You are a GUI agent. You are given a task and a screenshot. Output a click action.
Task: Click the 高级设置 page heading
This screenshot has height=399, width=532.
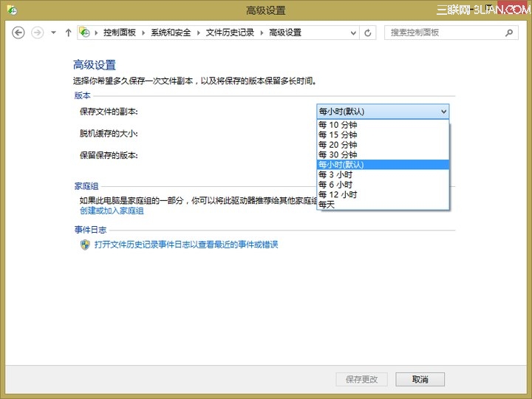(95, 65)
